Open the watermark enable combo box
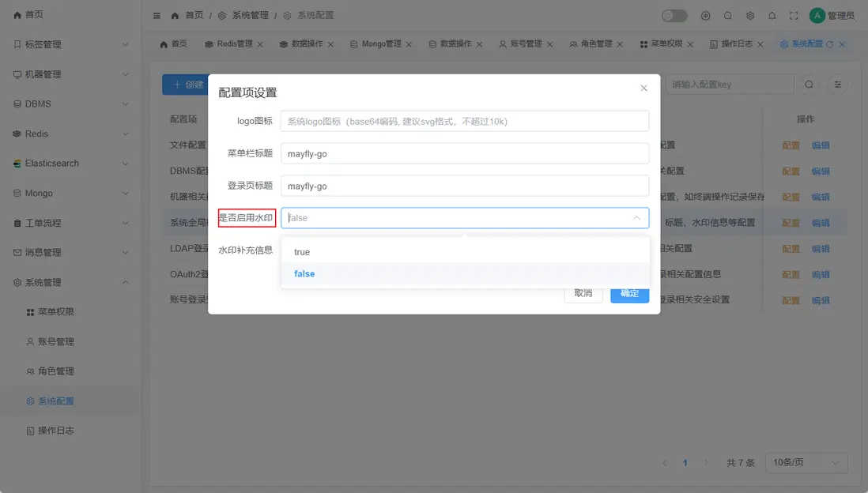 pos(465,218)
